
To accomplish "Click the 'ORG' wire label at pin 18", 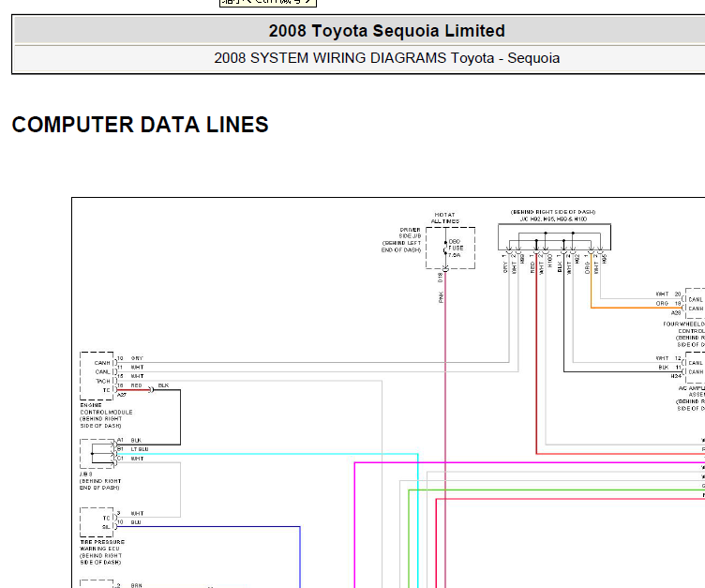I will (x=662, y=303).
